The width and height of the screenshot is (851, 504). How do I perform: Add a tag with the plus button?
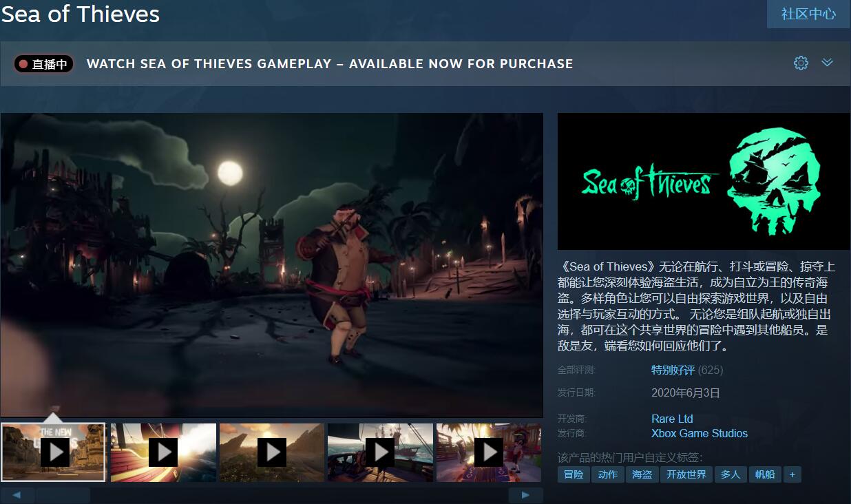click(x=792, y=474)
